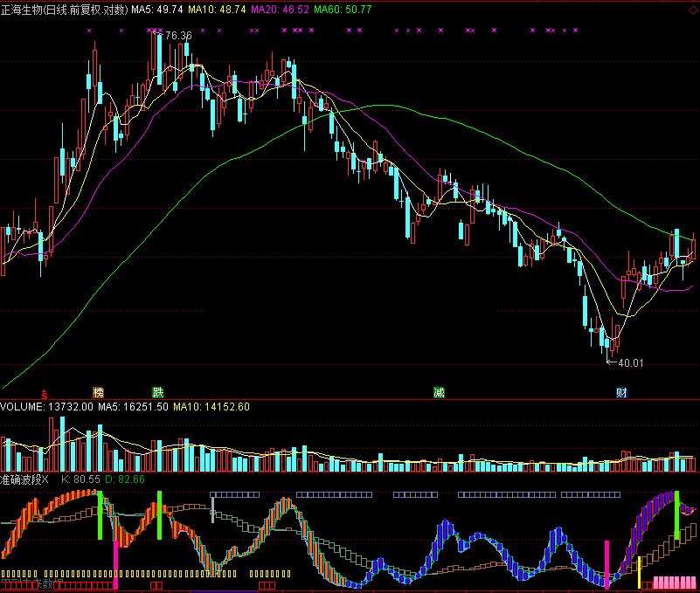Click the VOLUME indicator label
This screenshot has width=700, height=593.
click(34, 406)
